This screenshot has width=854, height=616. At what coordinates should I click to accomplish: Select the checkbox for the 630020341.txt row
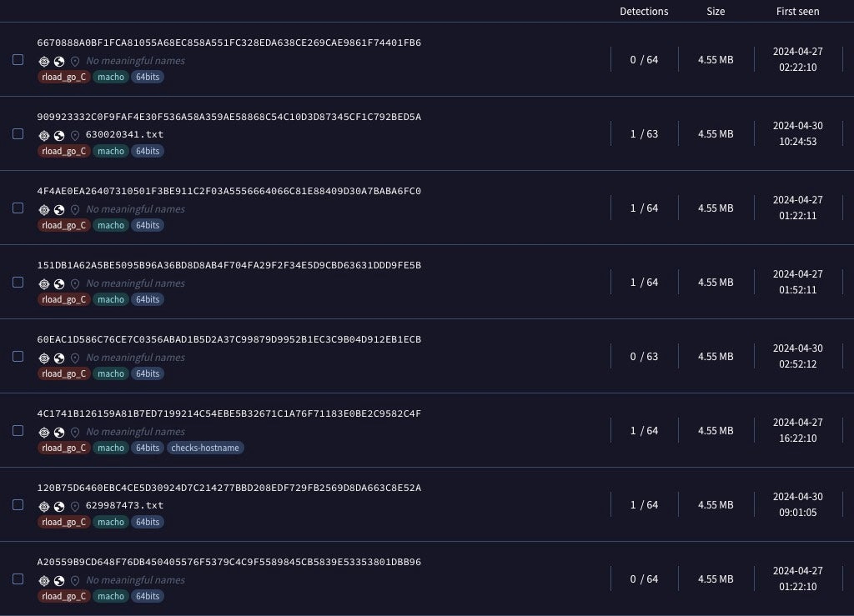coord(18,134)
